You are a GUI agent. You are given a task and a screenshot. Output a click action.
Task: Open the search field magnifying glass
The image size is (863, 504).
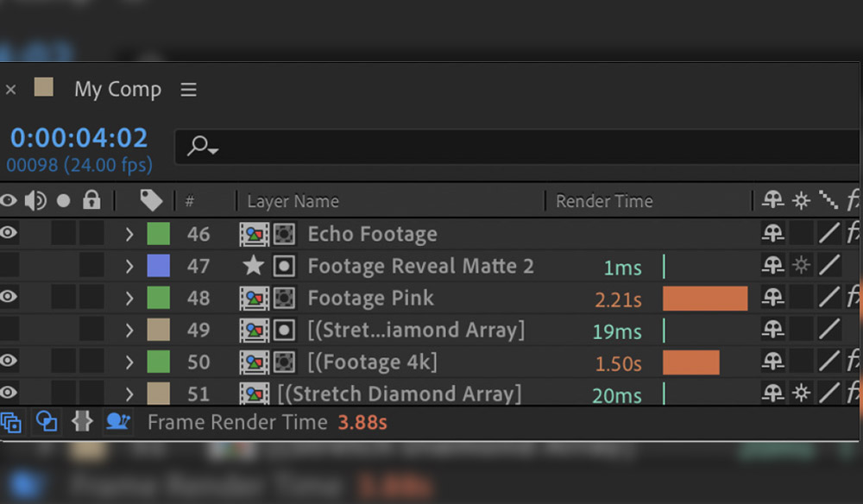coord(197,145)
